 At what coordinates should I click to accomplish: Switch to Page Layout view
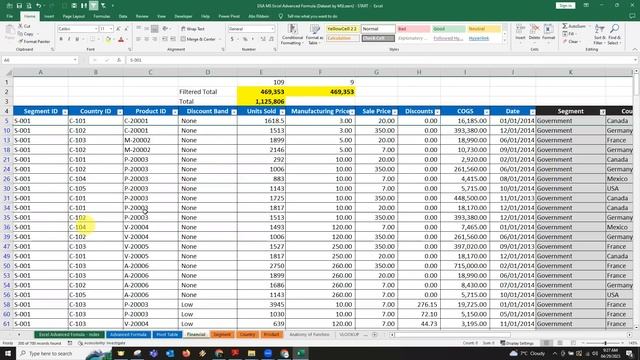coord(560,343)
